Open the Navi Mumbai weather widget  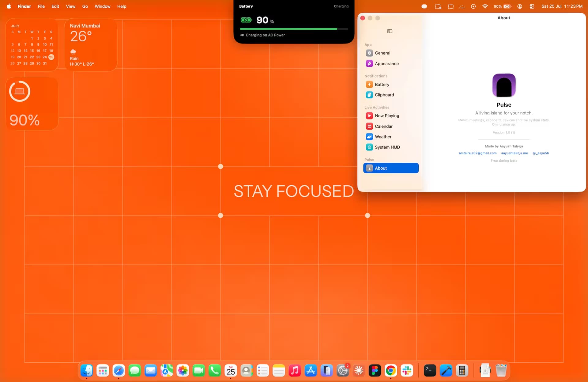click(91, 45)
